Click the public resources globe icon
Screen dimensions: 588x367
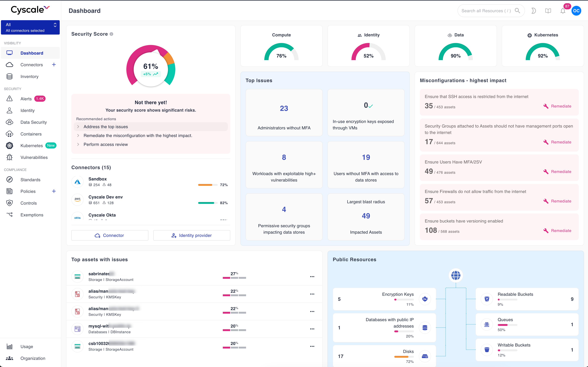[x=456, y=275]
